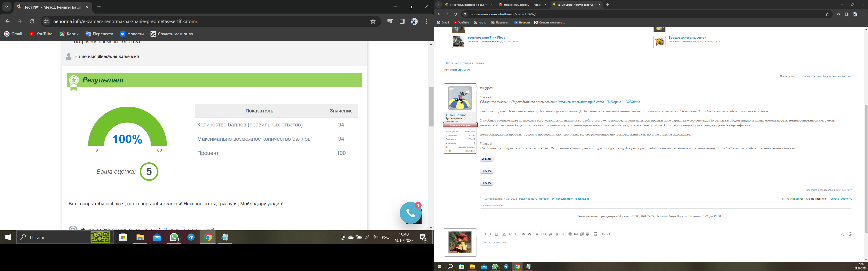Toggle side panel in left Chrome window
The width and height of the screenshot is (868, 271).
(402, 21)
